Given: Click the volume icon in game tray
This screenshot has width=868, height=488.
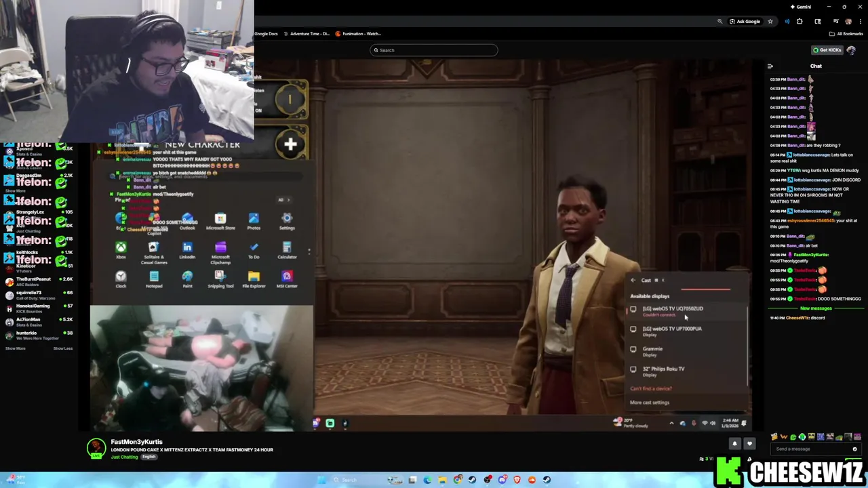Looking at the screenshot, I should (712, 423).
